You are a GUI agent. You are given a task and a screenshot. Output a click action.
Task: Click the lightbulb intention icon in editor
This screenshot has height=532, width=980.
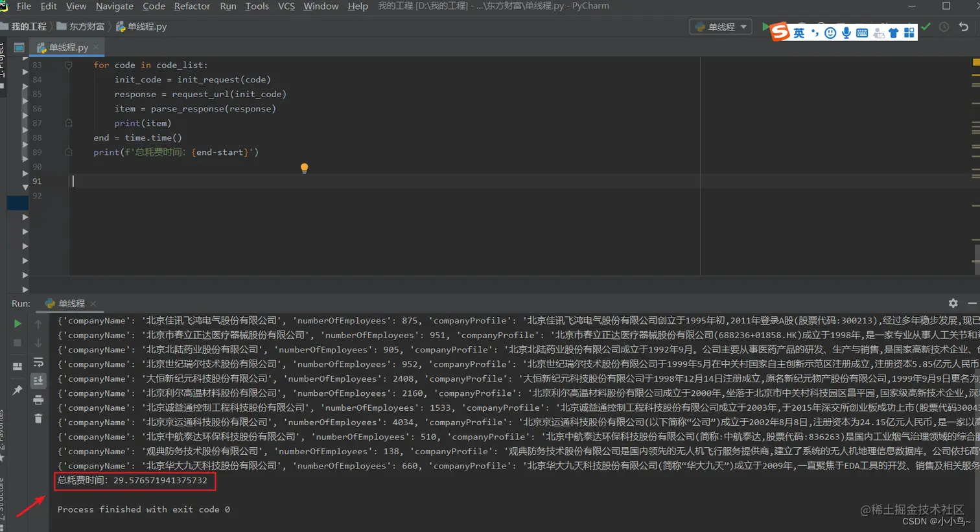[304, 168]
